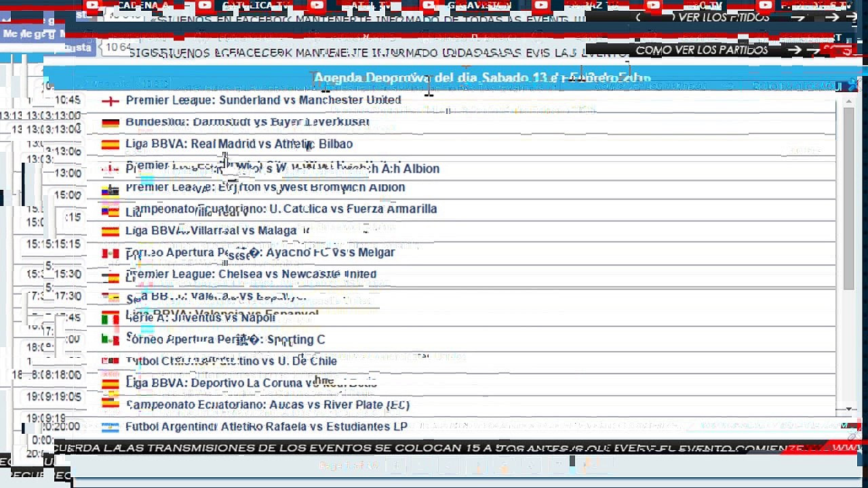Click the Italy flag beside Juventus vs Napoli
This screenshot has height=488, width=868.
[110, 318]
